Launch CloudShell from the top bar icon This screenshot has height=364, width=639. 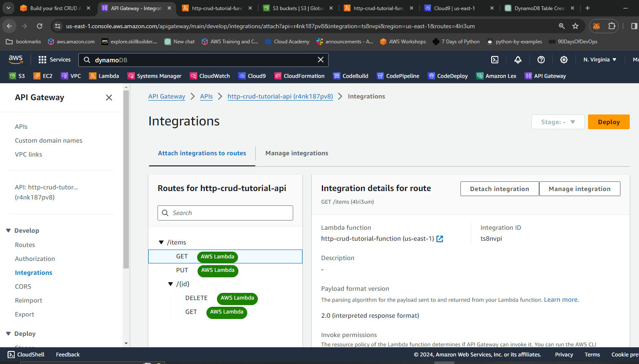(x=495, y=60)
